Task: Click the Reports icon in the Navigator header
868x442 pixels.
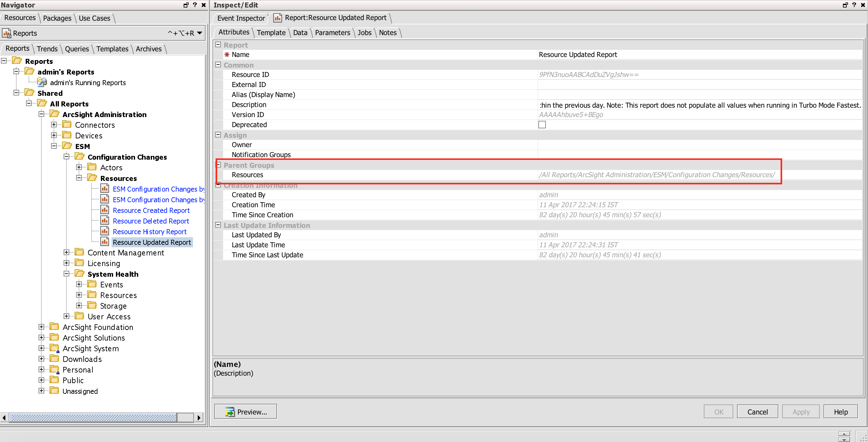Action: tap(7, 33)
